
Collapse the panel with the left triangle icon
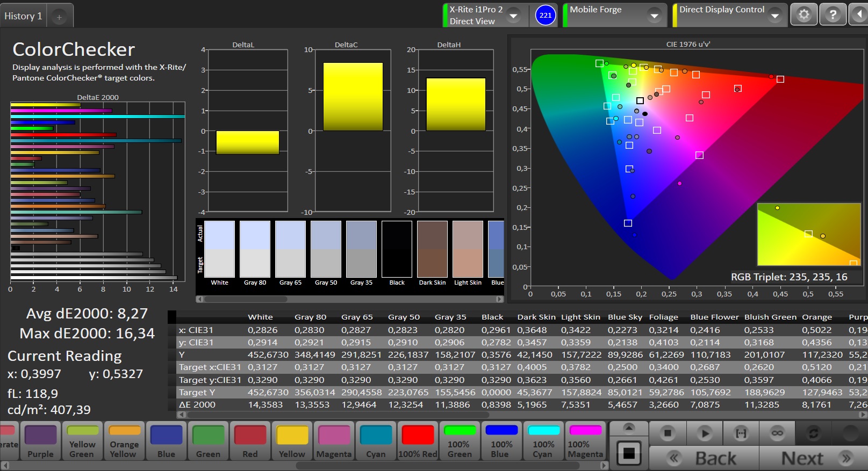[x=859, y=15]
